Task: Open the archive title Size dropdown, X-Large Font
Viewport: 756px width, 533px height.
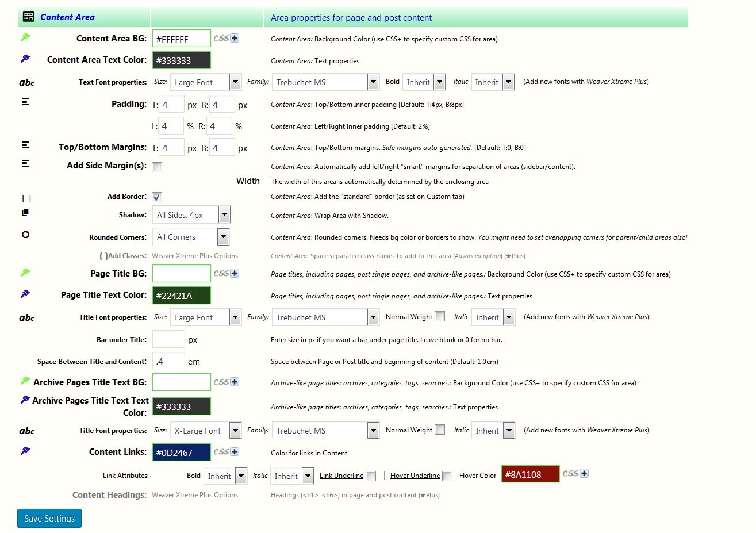Action: 206,431
